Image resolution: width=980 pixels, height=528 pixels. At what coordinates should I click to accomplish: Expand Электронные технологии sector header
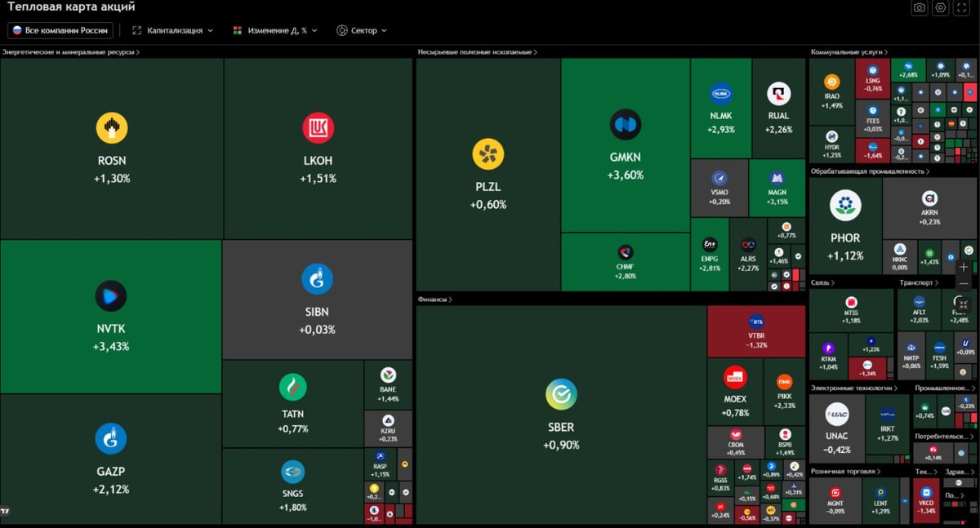pos(853,388)
